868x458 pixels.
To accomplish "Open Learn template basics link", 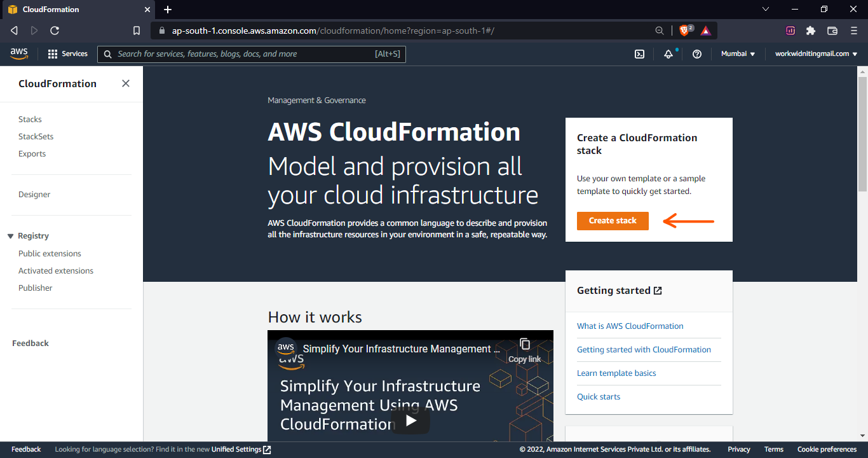I will tap(616, 373).
